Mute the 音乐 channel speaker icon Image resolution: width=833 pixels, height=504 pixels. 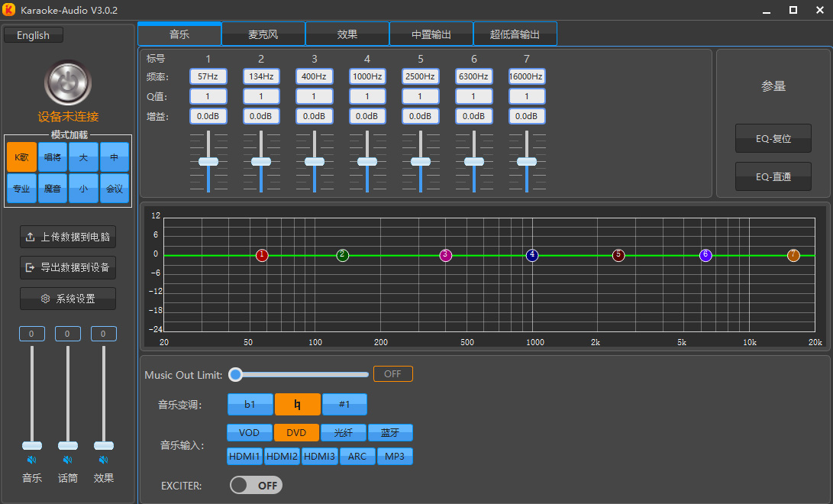coord(32,460)
